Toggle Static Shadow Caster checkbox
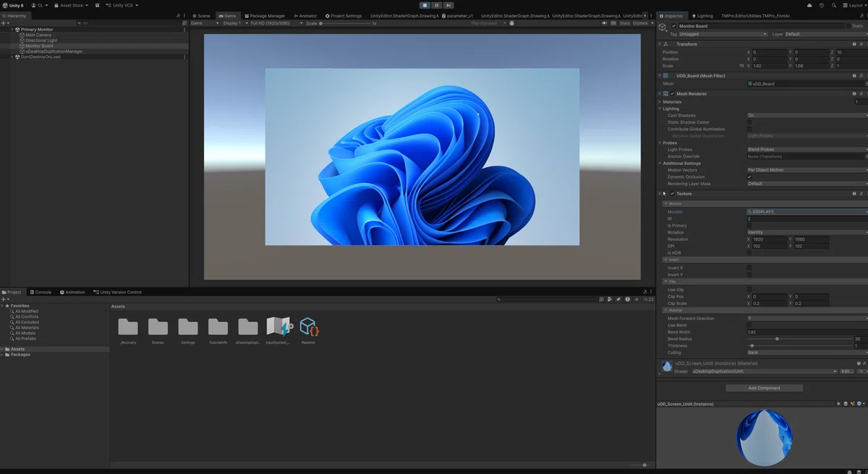This screenshot has width=868, height=474. pyautogui.click(x=749, y=122)
